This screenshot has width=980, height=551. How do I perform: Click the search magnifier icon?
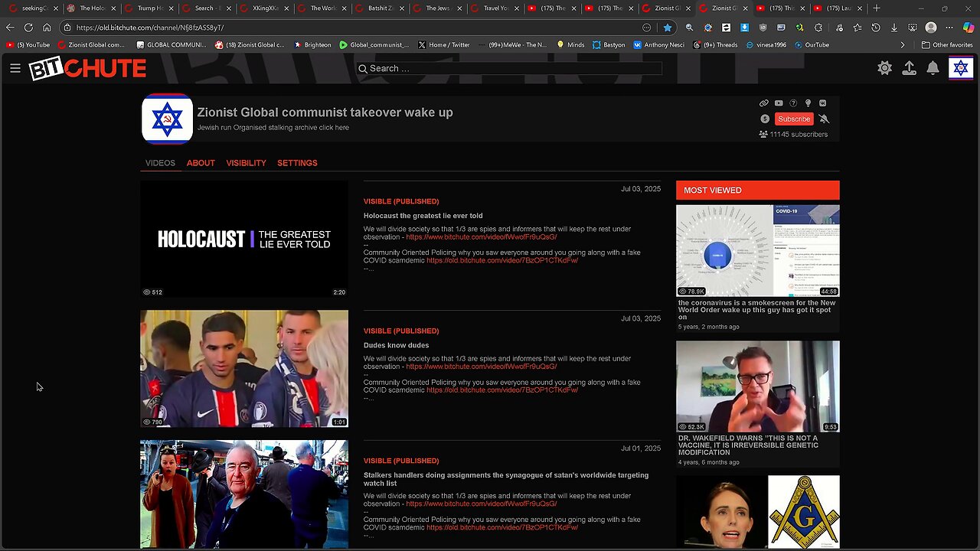[362, 68]
